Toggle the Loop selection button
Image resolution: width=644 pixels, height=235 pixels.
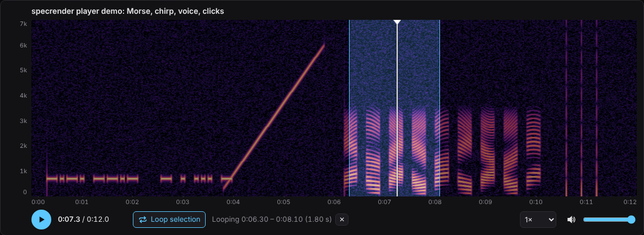click(169, 220)
